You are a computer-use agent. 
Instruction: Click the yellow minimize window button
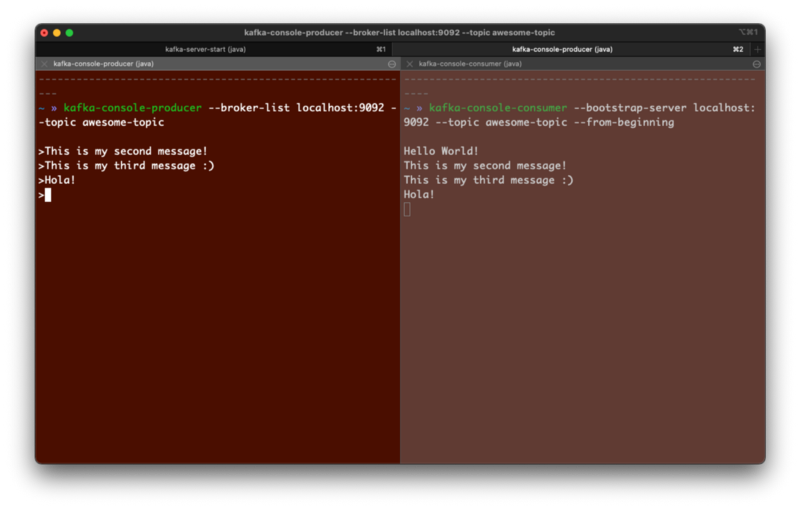[57, 33]
